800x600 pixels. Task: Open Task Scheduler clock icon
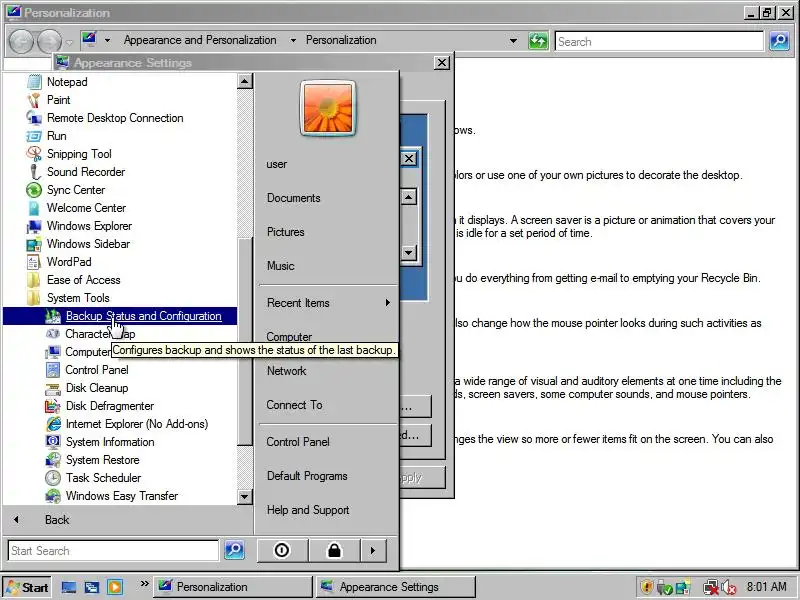pyautogui.click(x=53, y=478)
